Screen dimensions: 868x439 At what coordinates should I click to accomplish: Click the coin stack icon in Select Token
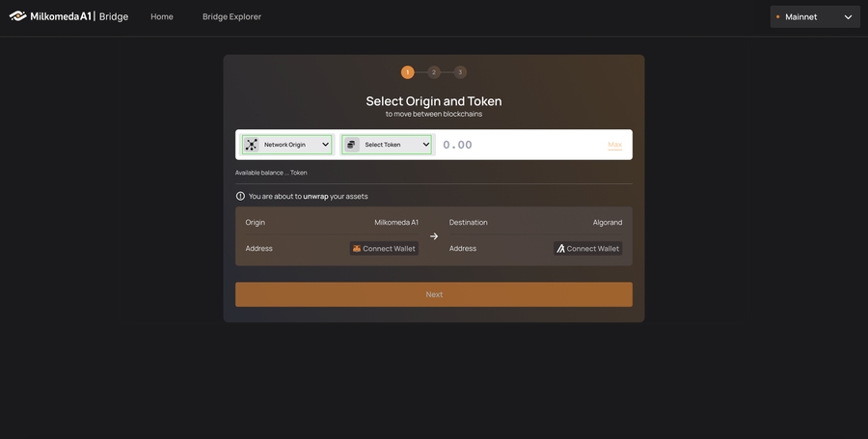(x=352, y=145)
